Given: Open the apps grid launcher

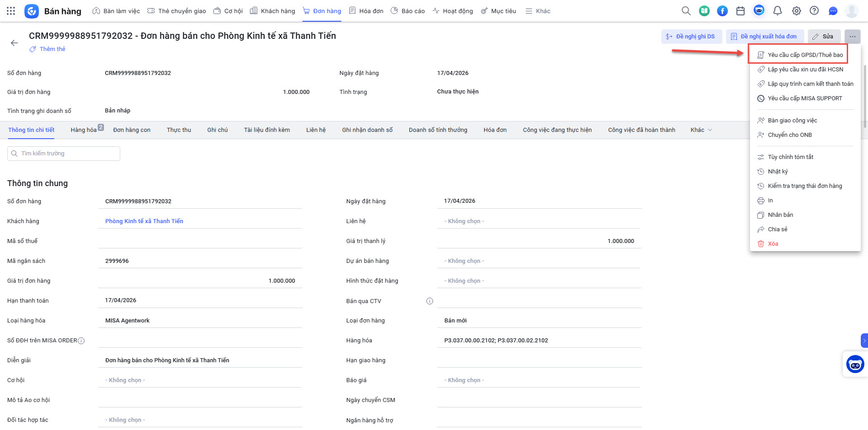Looking at the screenshot, I should [x=11, y=11].
